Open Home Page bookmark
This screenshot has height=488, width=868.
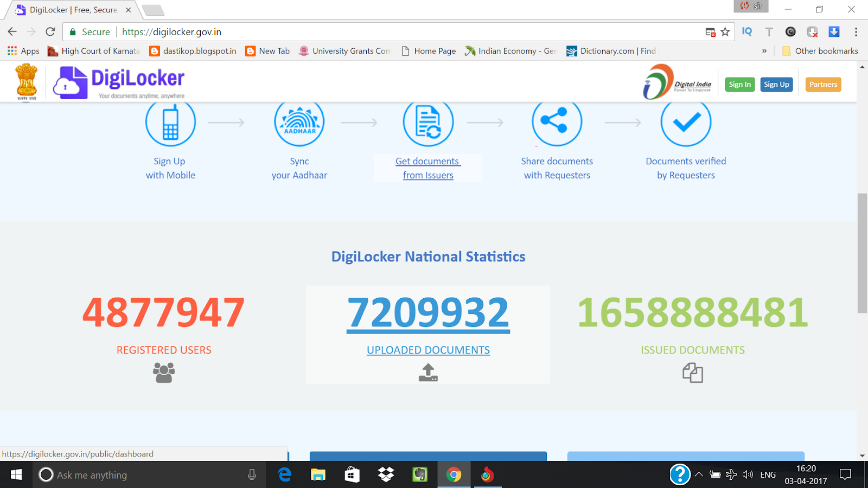click(429, 51)
